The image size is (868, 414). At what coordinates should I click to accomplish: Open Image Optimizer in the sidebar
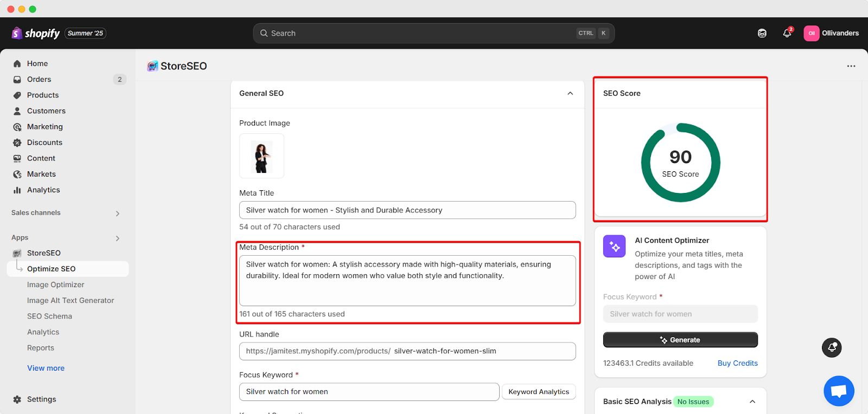56,284
